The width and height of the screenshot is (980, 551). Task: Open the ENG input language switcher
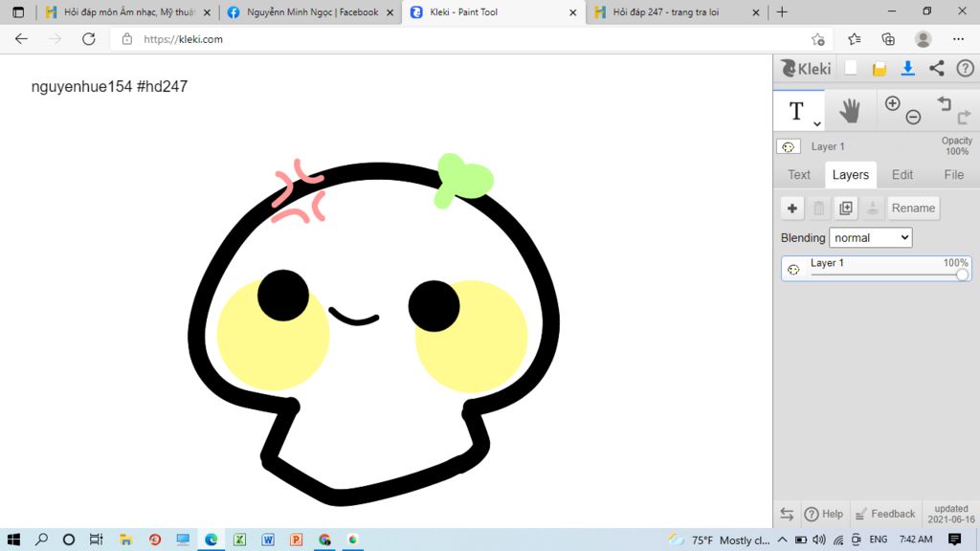point(879,540)
